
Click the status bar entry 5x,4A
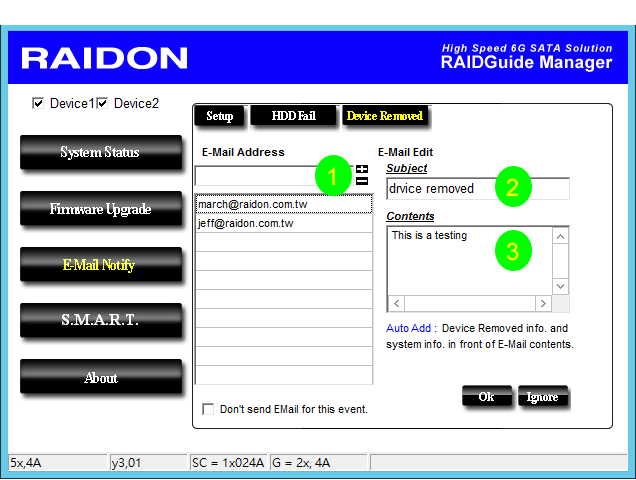click(58, 463)
